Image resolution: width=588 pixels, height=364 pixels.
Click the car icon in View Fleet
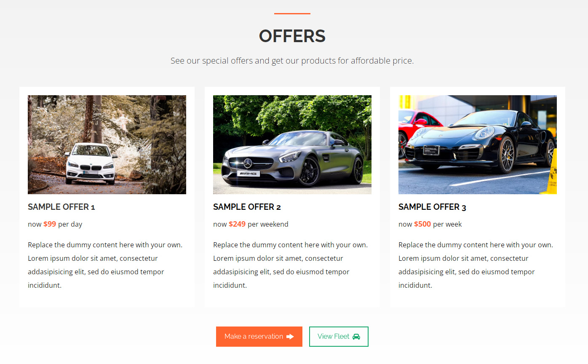356,337
